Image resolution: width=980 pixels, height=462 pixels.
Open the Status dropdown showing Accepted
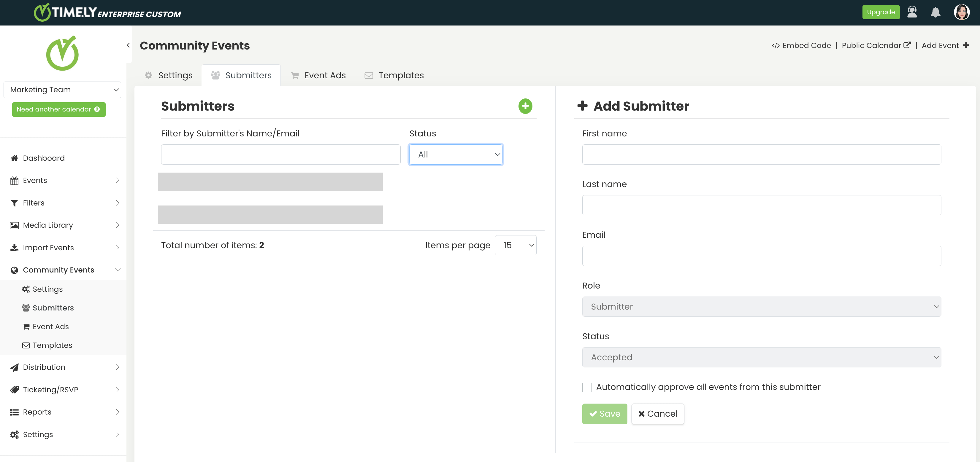point(761,357)
